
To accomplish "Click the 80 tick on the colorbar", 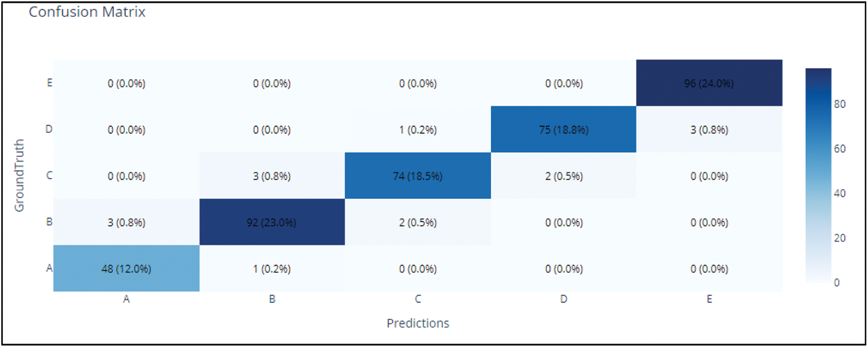I will click(840, 104).
